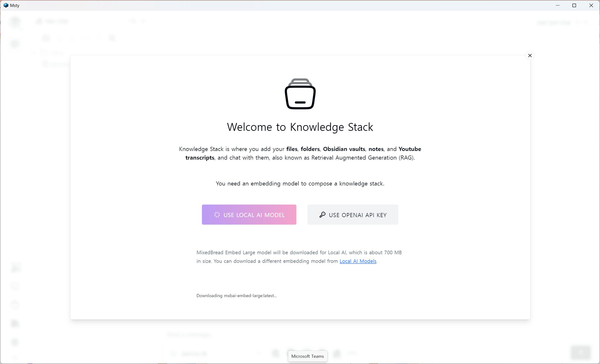Click the Msty logo in title bar
The width and height of the screenshot is (600, 364).
click(x=6, y=5)
